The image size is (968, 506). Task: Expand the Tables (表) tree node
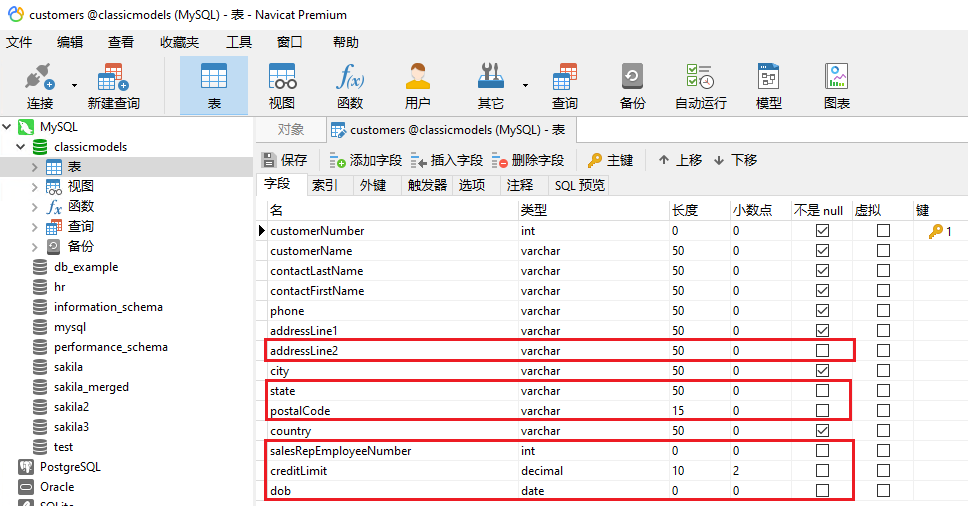click(35, 167)
